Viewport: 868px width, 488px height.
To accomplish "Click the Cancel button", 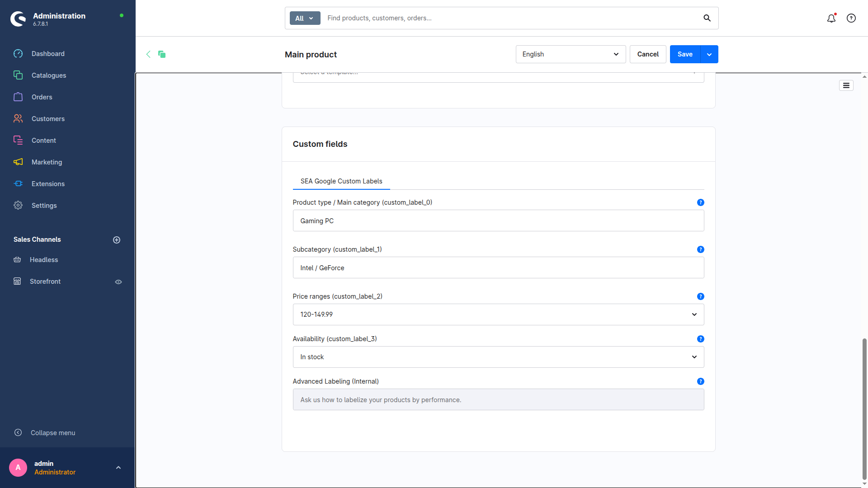I will [648, 54].
